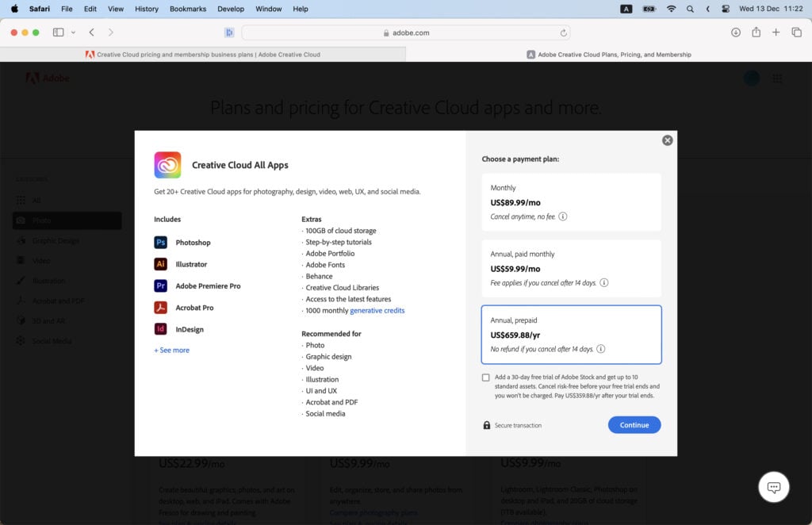Image resolution: width=812 pixels, height=525 pixels.
Task: Open the Safari sidebar dropdown chevron
Action: pyautogui.click(x=72, y=33)
